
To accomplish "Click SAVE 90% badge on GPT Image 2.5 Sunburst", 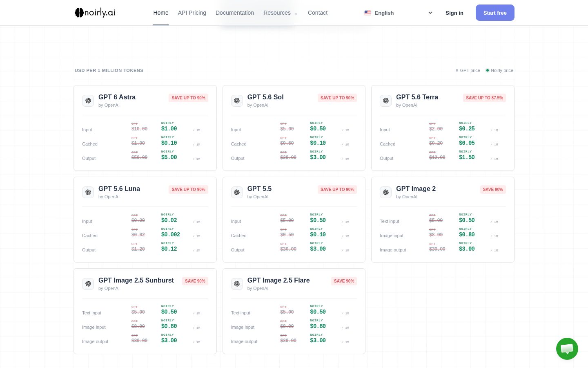I will coord(195,281).
